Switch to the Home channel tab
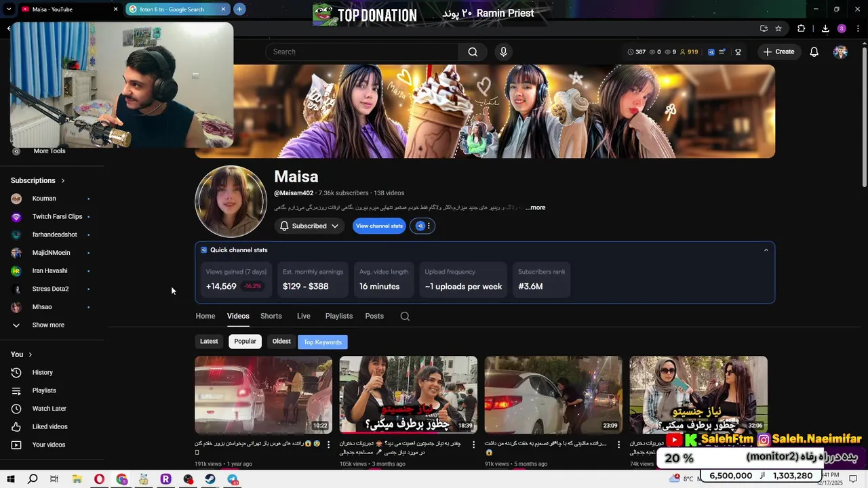This screenshot has width=868, height=488. pyautogui.click(x=205, y=316)
